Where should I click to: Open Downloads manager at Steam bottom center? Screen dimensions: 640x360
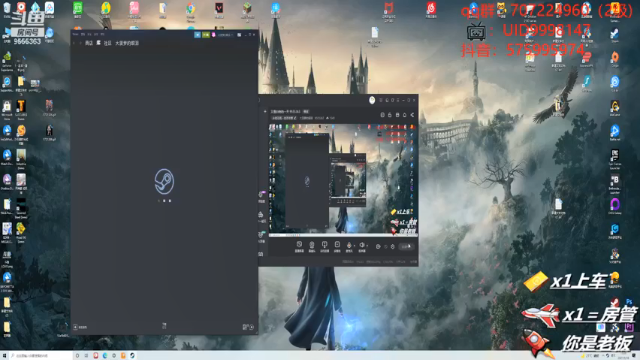point(164,326)
